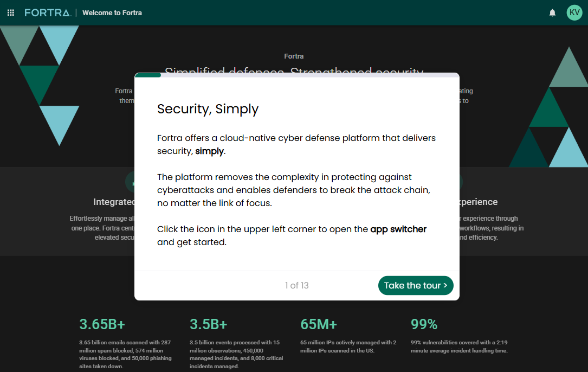
Task: Open the app switcher grid icon
Action: point(11,12)
